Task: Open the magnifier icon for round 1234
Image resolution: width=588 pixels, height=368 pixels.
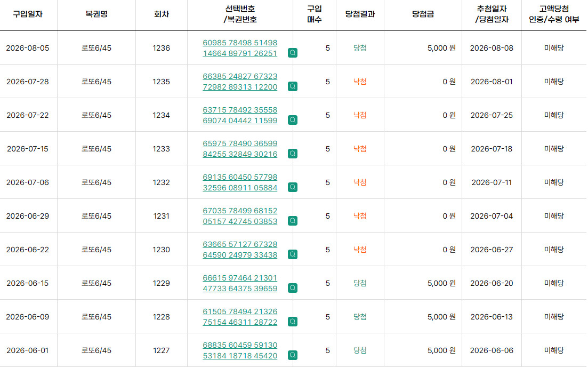Action: [x=293, y=120]
